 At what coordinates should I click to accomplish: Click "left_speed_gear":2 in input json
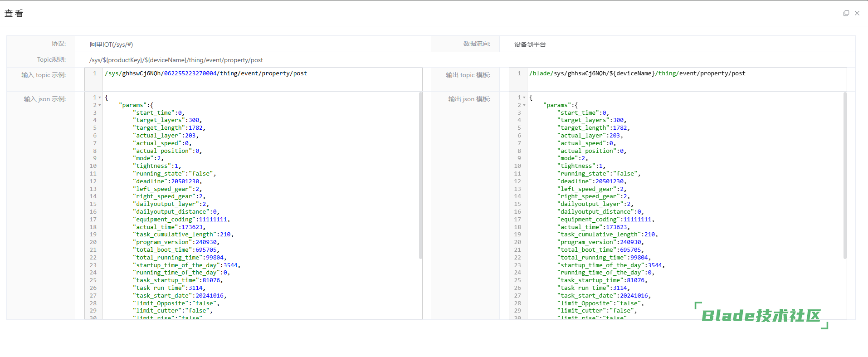[x=166, y=189]
